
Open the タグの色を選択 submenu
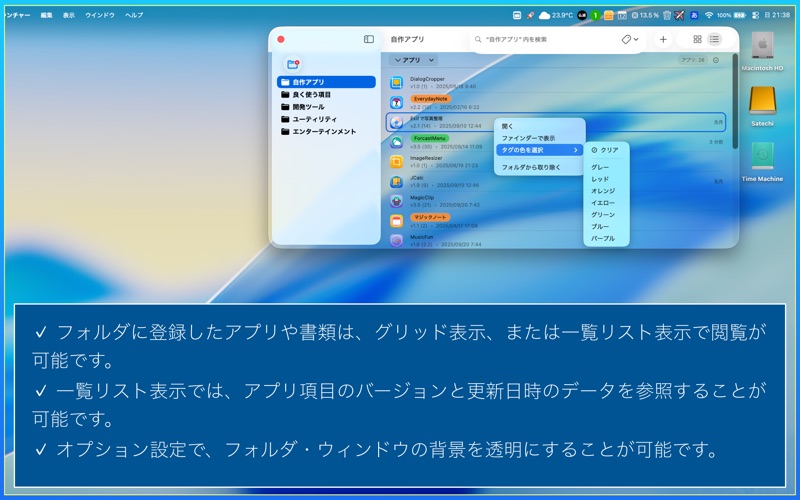pos(539,150)
